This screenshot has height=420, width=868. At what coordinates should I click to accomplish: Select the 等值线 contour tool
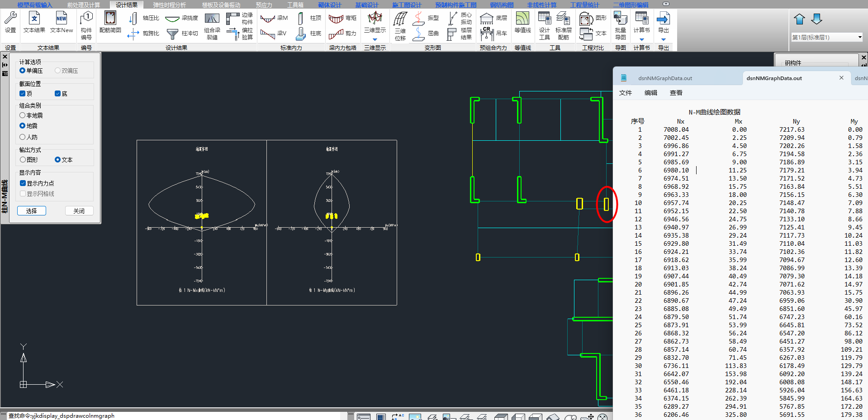(522, 23)
